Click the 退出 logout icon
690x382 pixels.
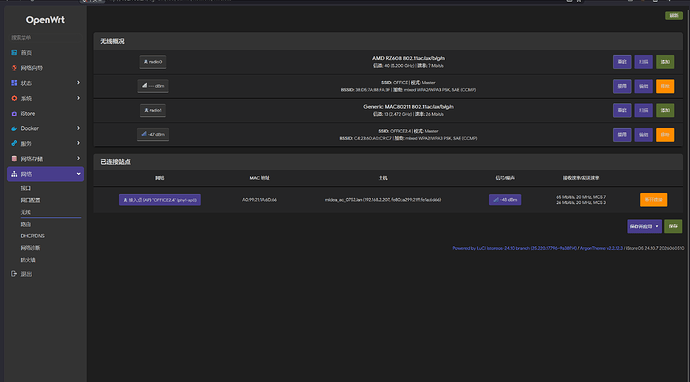[x=14, y=274]
